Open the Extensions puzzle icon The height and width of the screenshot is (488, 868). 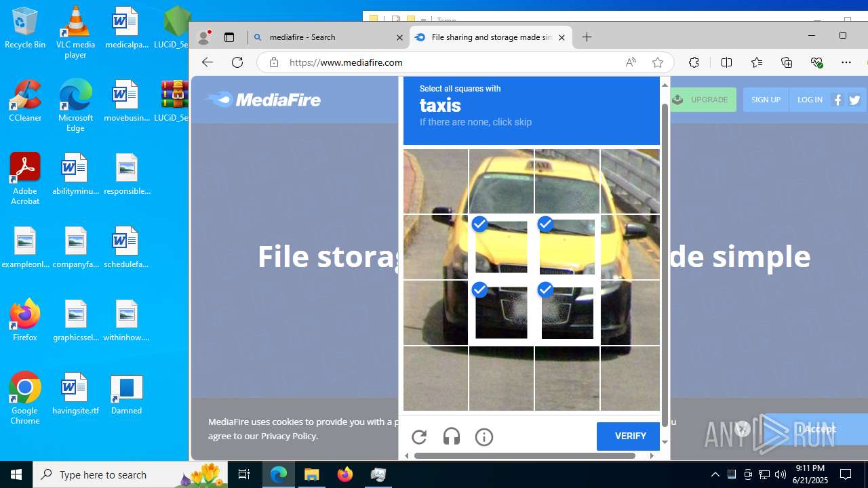[694, 62]
